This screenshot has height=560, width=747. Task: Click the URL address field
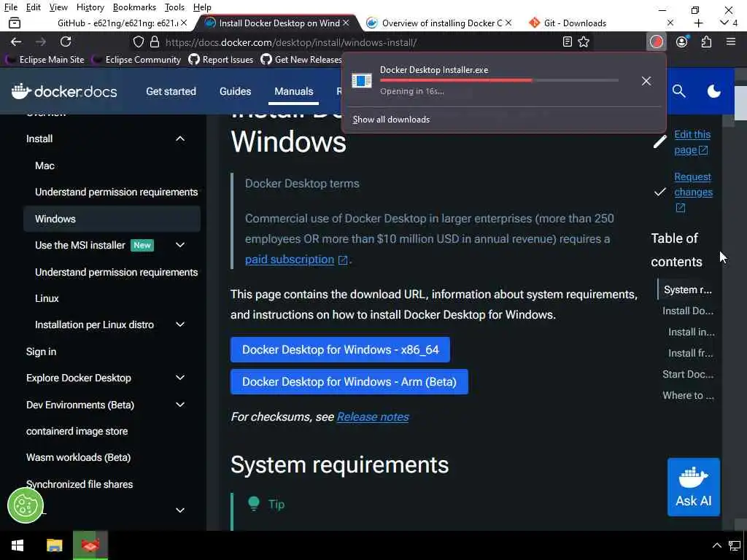coord(362,42)
